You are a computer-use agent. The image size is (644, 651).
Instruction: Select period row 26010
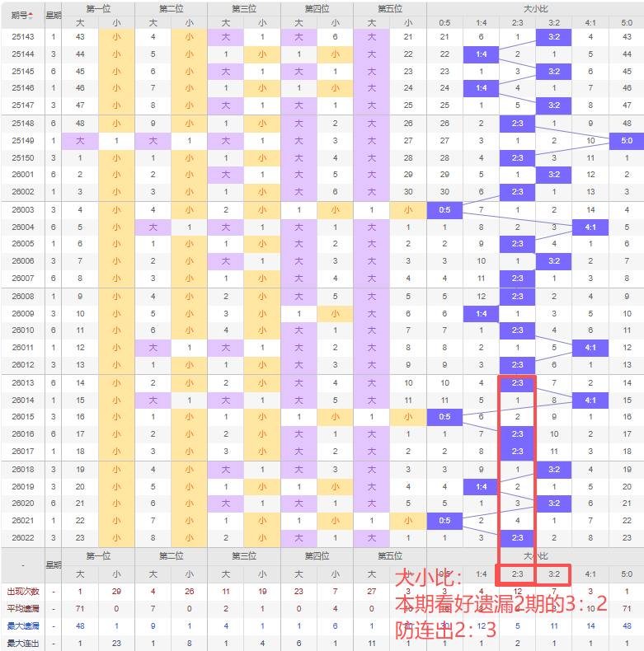[322, 330]
